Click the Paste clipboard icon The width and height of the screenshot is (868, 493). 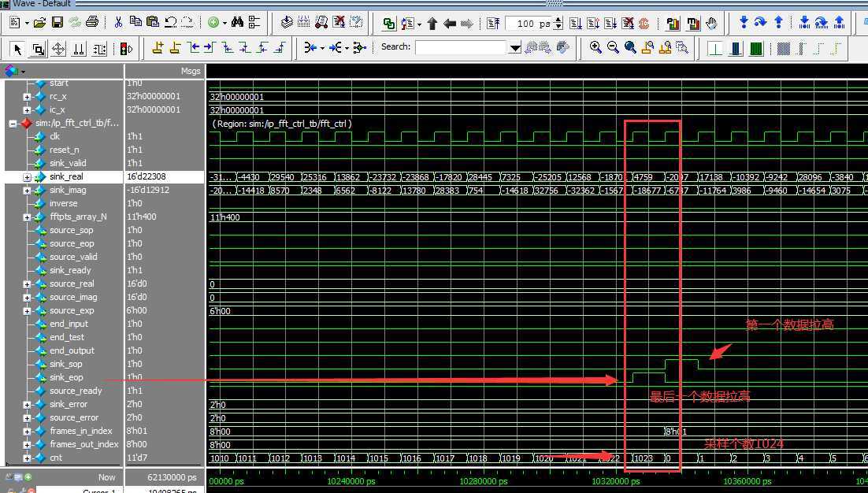[x=153, y=22]
